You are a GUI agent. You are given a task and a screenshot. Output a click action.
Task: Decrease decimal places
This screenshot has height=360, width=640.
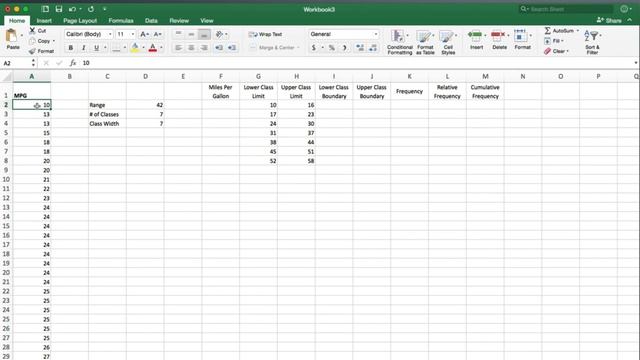pos(373,48)
